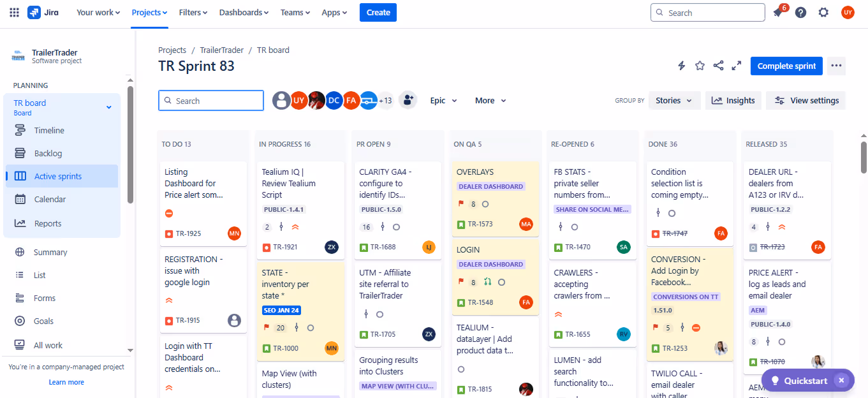The image size is (868, 398).
Task: Open the help question mark icon
Action: (x=800, y=13)
